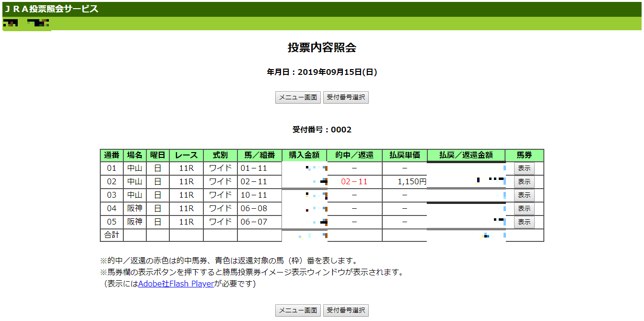Click the 曜日 column header

(x=158, y=155)
